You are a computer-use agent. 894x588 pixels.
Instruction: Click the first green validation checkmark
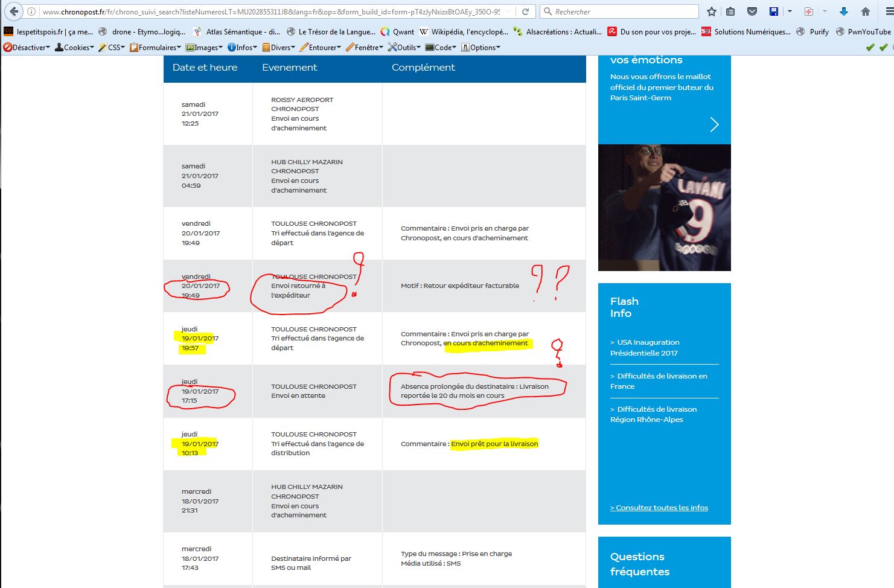point(870,48)
